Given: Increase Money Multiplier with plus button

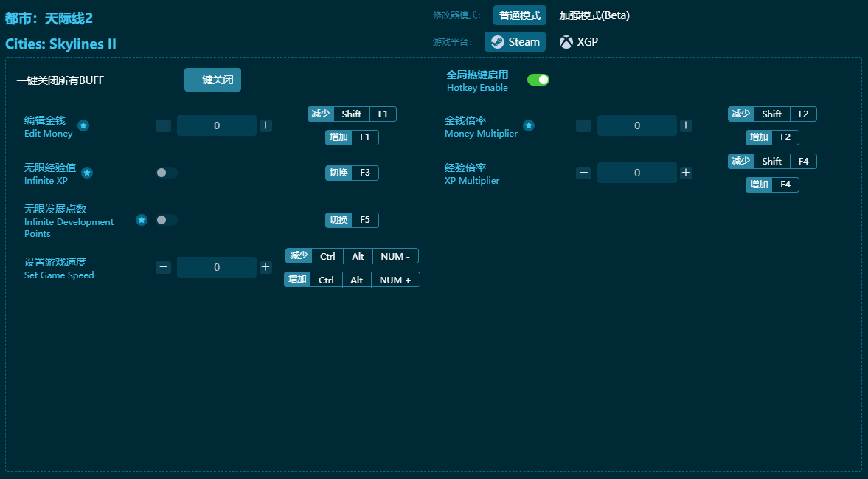Looking at the screenshot, I should coord(686,125).
